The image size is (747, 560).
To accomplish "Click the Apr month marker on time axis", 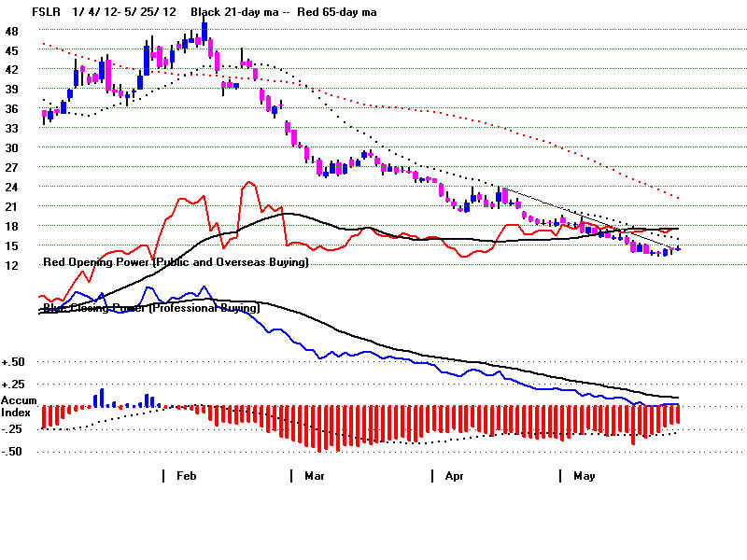I will tap(454, 476).
